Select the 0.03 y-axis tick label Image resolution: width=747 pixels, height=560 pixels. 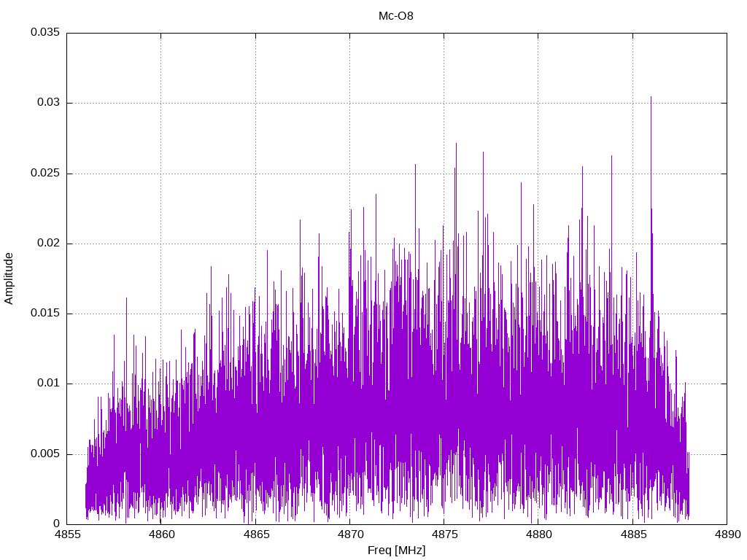pyautogui.click(x=47, y=103)
